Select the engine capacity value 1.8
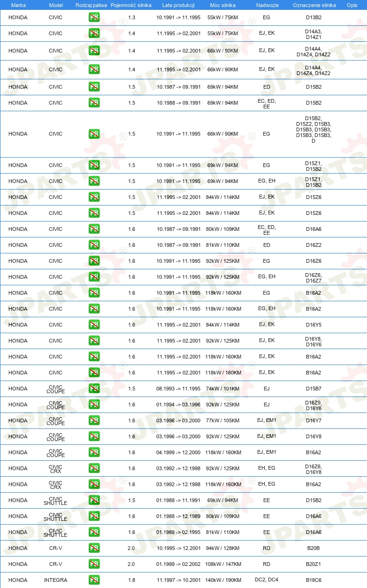 pos(131,580)
